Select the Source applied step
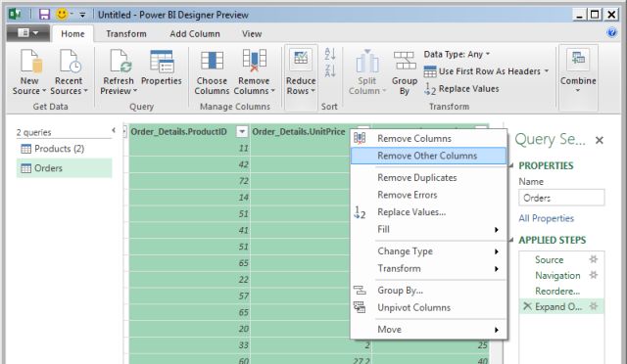 click(x=561, y=259)
